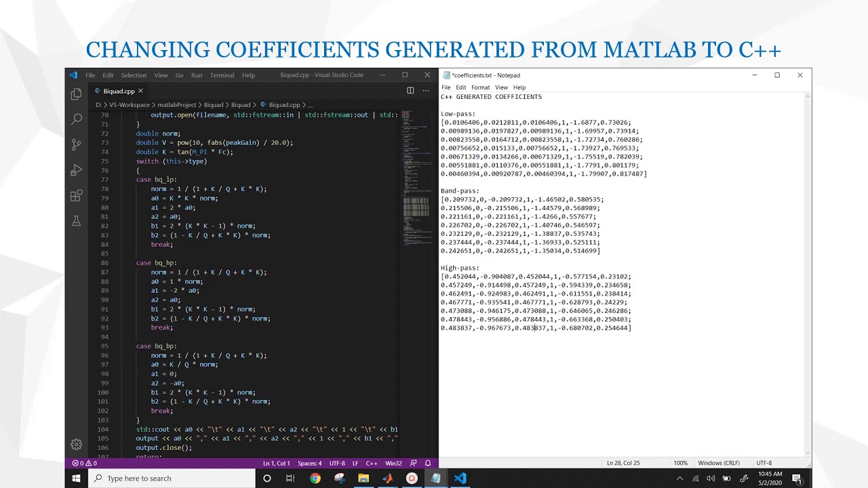Open the Selection menu in VS Code
The image size is (868, 488).
134,75
